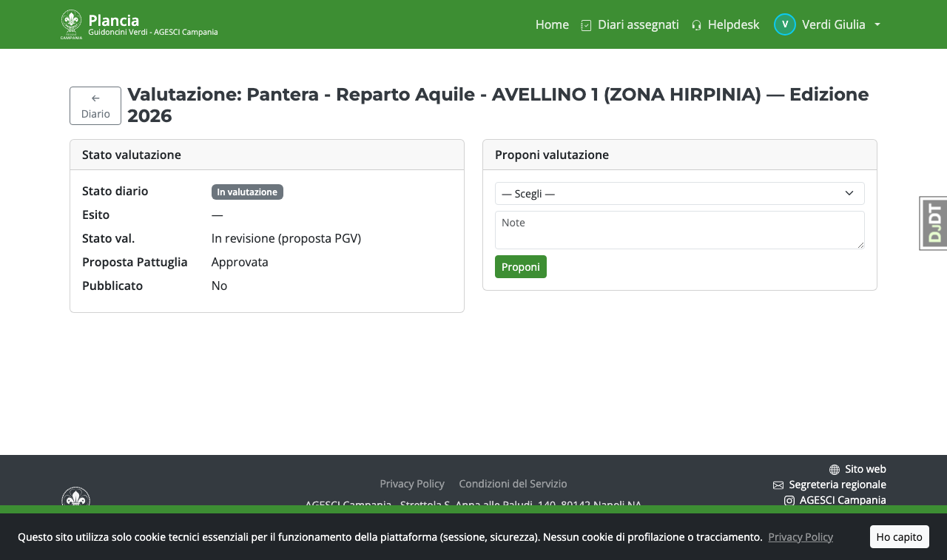
Task: Click the globe icon beside Sito web
Action: (x=835, y=470)
